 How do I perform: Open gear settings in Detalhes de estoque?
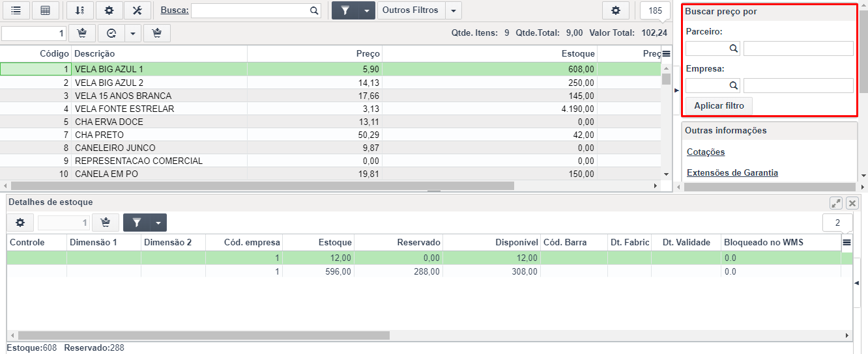click(x=20, y=223)
